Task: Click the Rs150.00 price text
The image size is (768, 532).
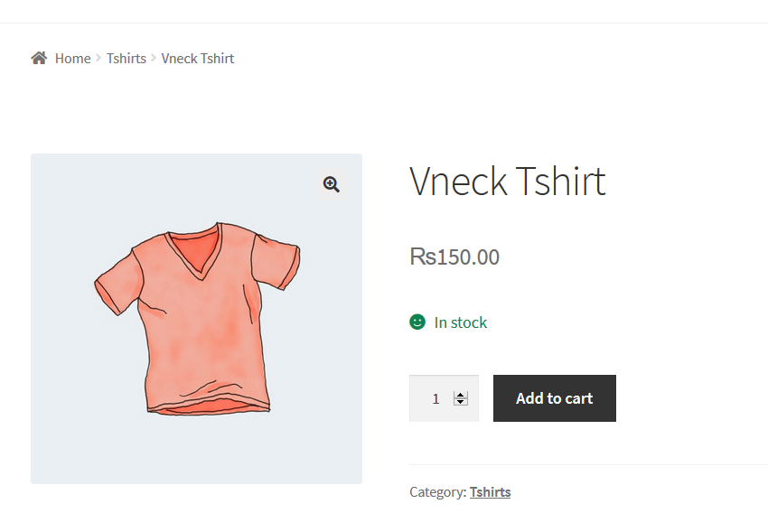Action: point(454,257)
